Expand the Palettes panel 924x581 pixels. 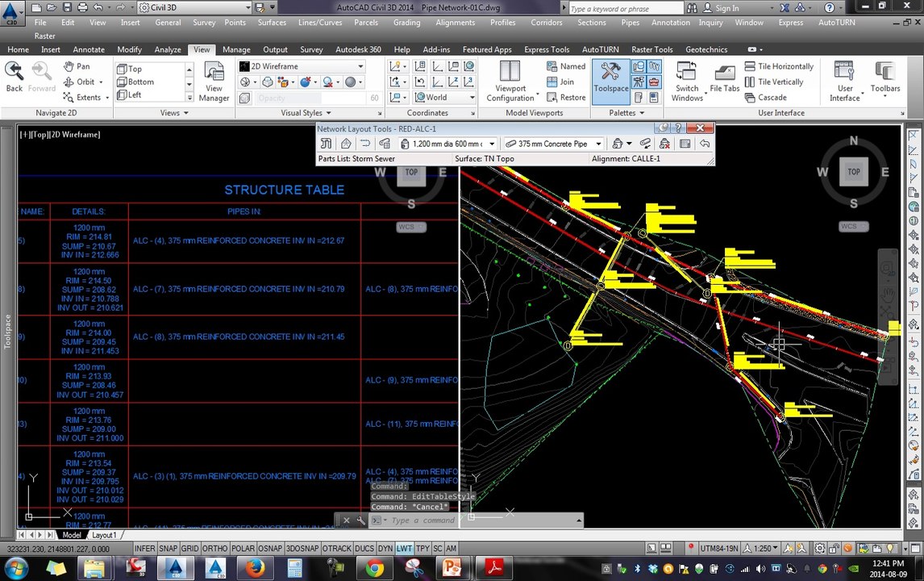tap(627, 113)
